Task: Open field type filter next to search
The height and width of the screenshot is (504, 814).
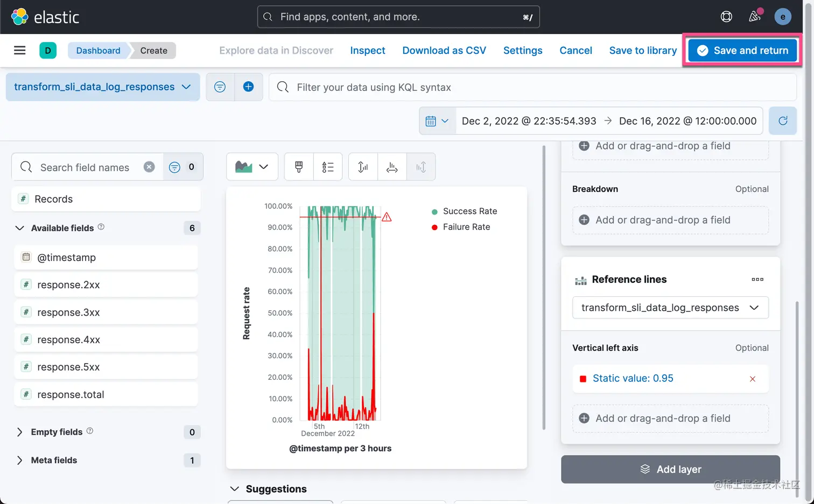Action: (183, 167)
